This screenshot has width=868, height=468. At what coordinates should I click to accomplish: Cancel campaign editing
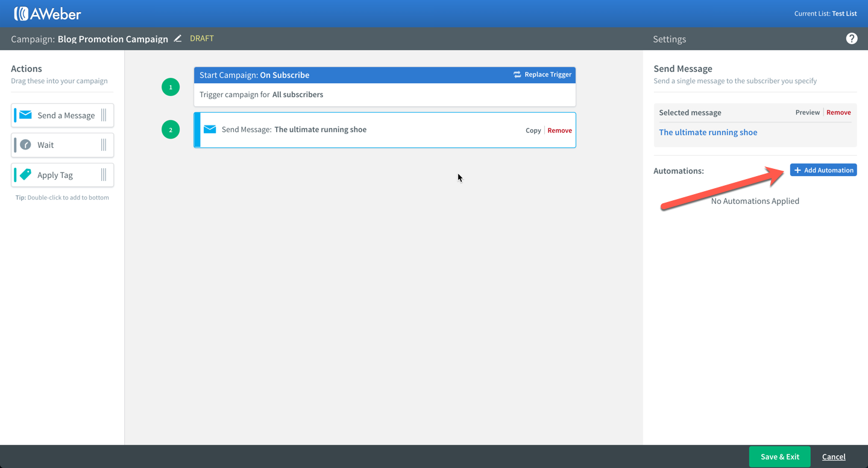coord(834,457)
